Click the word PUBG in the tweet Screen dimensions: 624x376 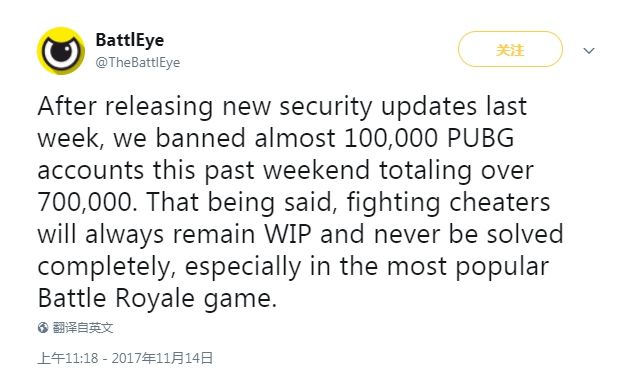tap(480, 138)
